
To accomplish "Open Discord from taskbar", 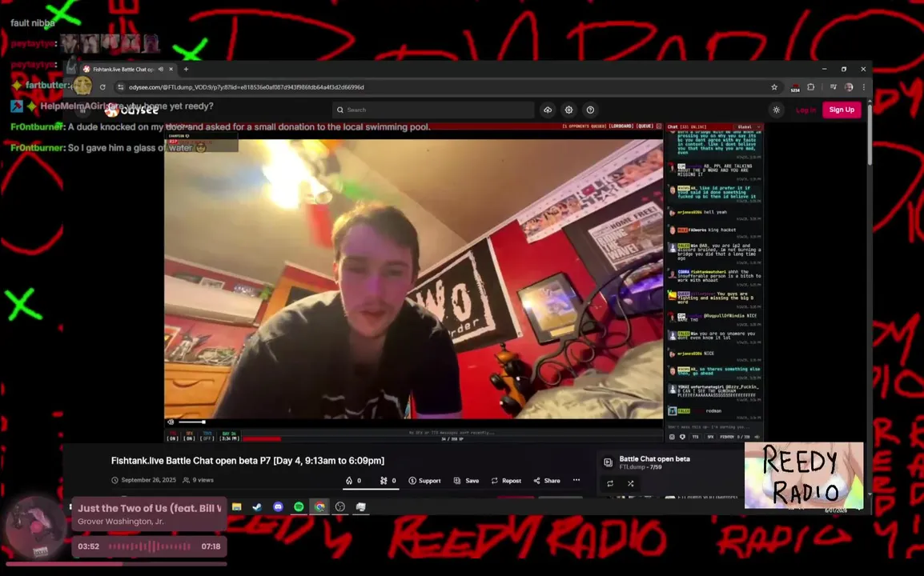I will (x=278, y=507).
